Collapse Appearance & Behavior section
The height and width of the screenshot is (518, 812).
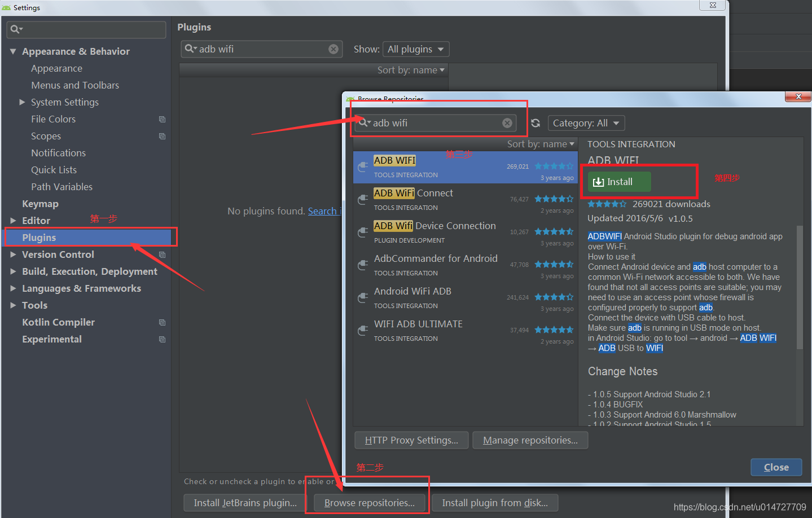point(13,51)
